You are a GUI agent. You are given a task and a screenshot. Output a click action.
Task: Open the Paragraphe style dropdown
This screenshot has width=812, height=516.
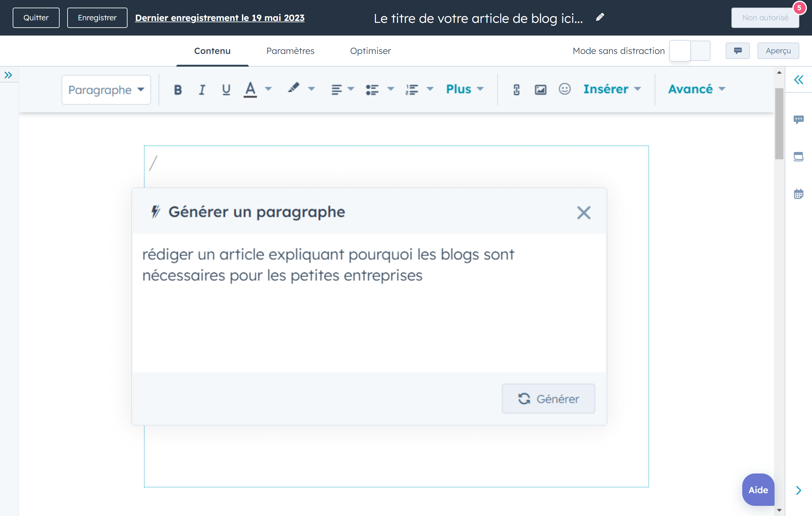106,90
